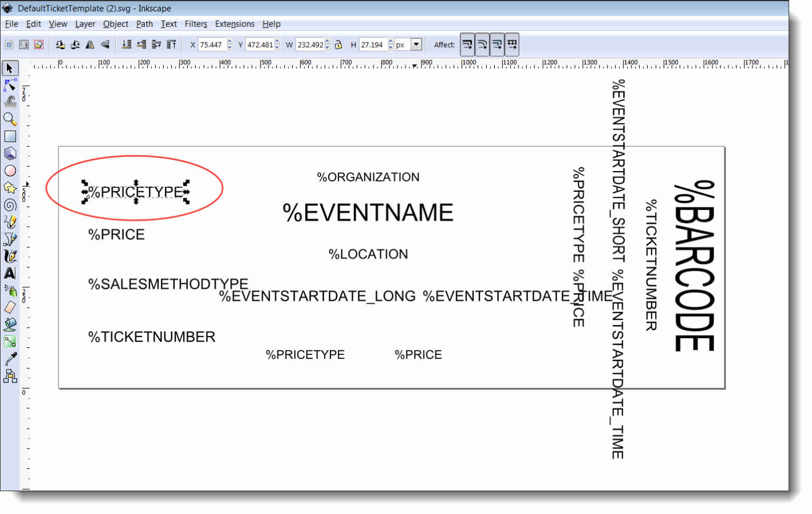The height and width of the screenshot is (514, 812).
Task: Open the Object menu
Action: tap(116, 24)
